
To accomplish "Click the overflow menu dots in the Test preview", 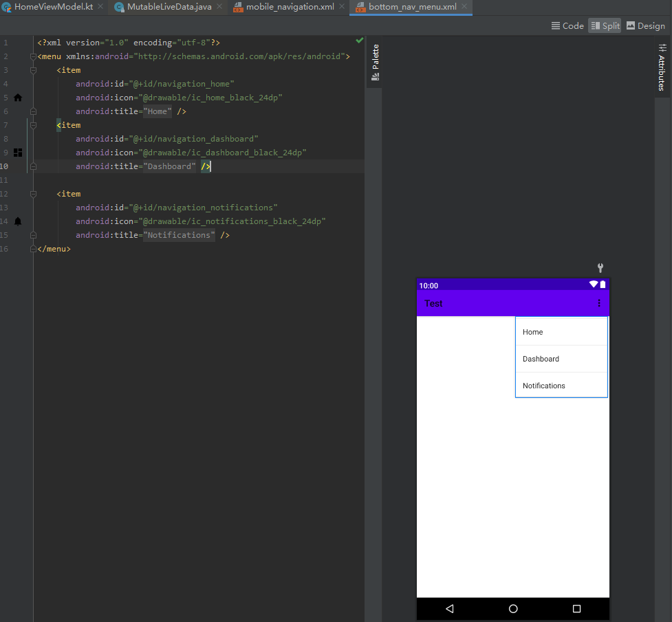I will (x=598, y=302).
